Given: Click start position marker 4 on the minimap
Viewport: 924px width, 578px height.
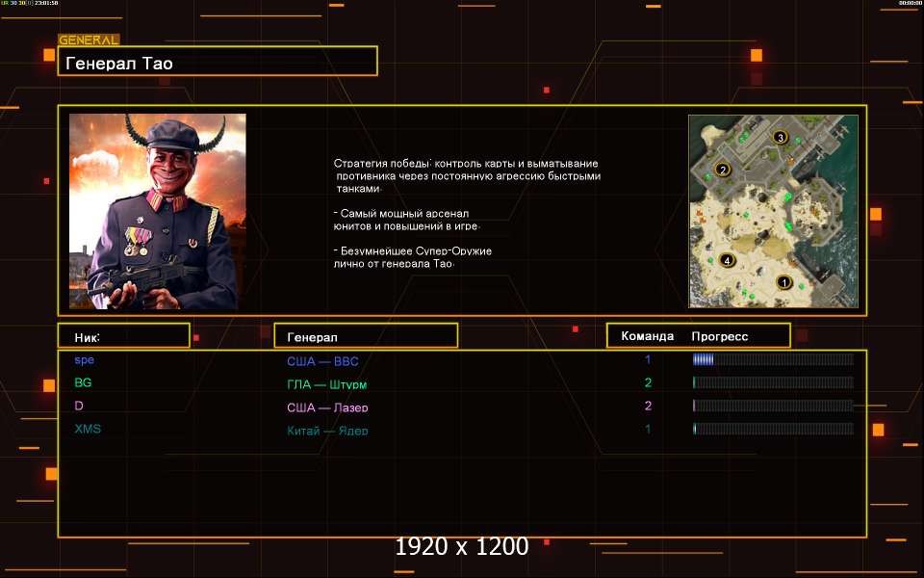Looking at the screenshot, I should (727, 260).
